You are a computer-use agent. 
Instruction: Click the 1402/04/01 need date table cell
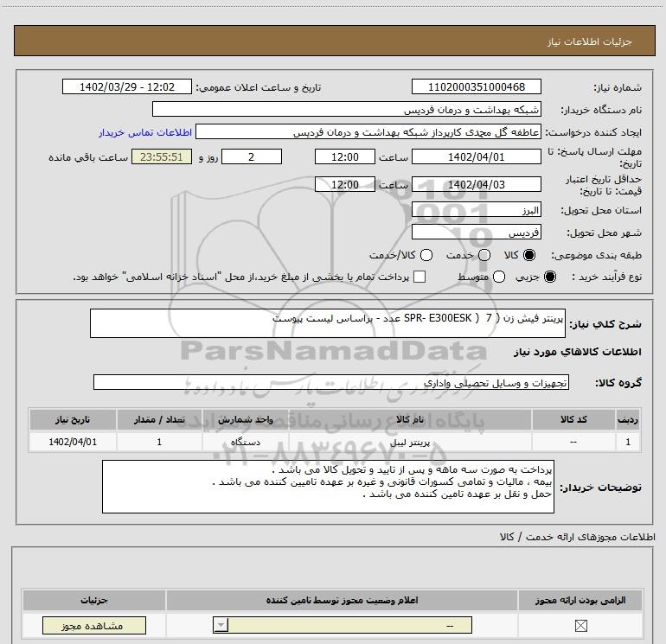click(73, 442)
